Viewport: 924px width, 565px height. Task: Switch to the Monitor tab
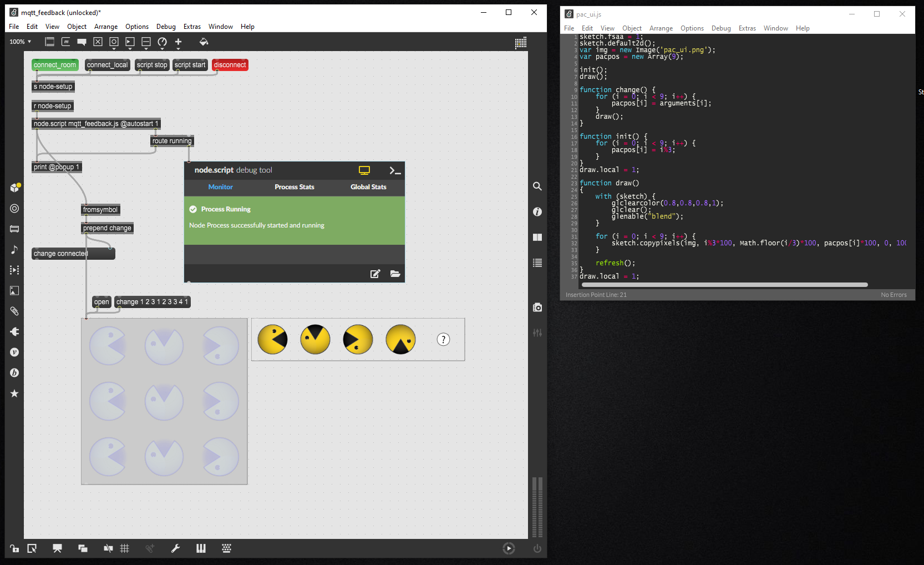(x=220, y=187)
